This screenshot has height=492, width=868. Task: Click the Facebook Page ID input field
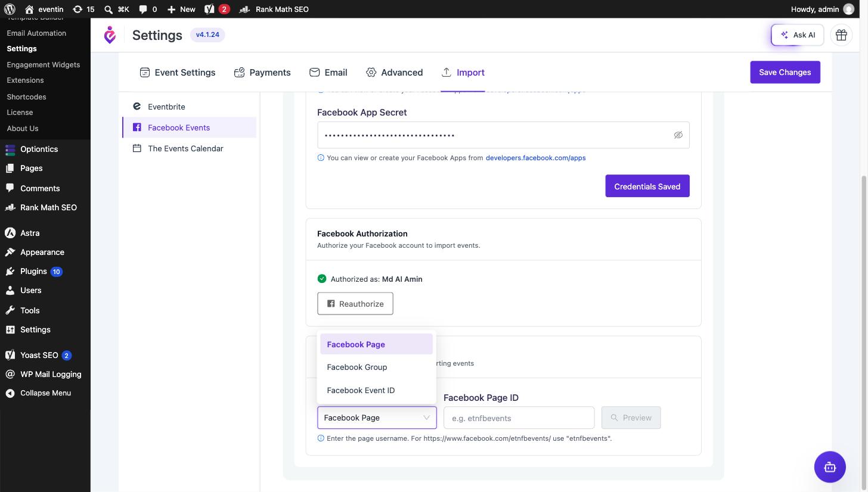coord(519,418)
